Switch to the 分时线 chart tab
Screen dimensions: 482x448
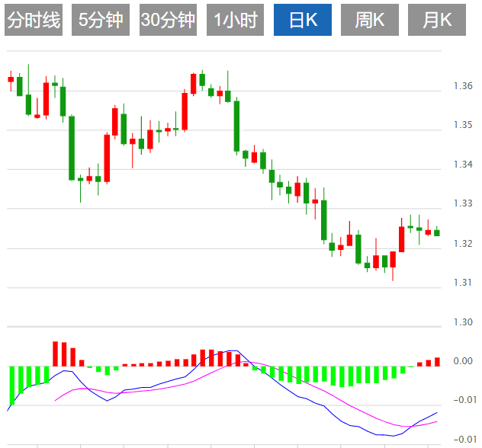[x=34, y=20]
